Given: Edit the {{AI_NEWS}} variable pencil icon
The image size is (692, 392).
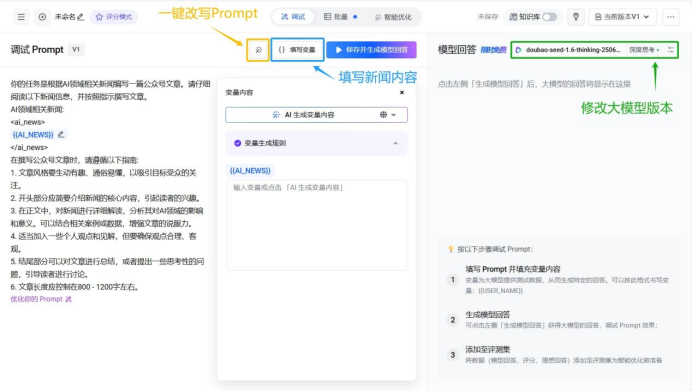Looking at the screenshot, I should (61, 135).
